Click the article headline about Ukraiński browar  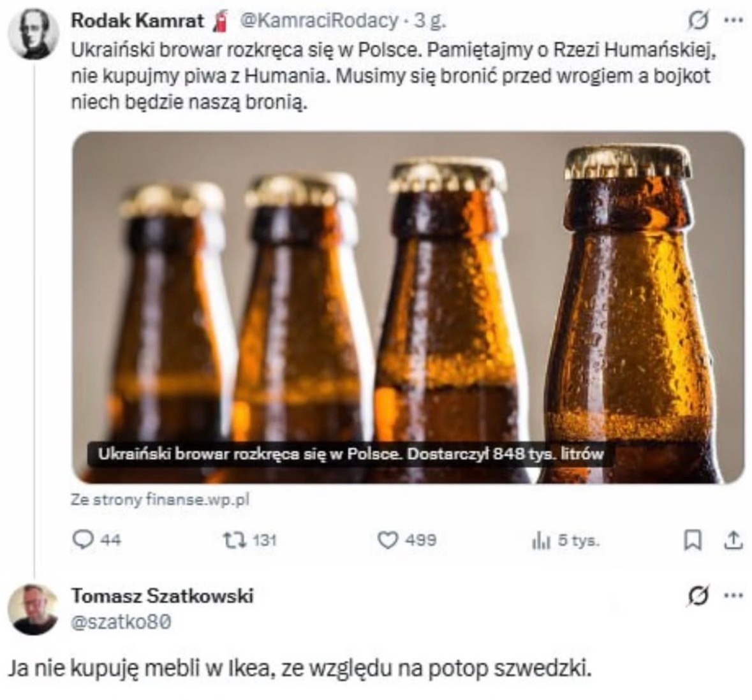pos(350,455)
